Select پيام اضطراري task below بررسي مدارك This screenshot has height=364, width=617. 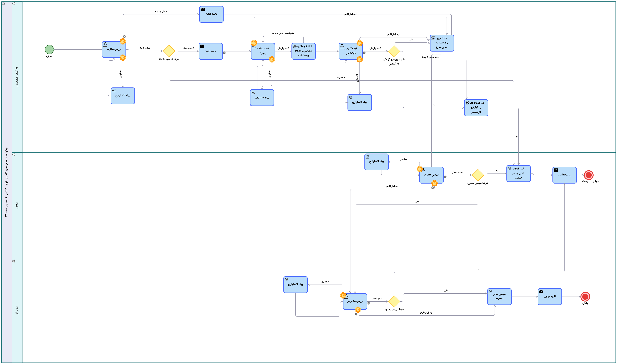123,96
